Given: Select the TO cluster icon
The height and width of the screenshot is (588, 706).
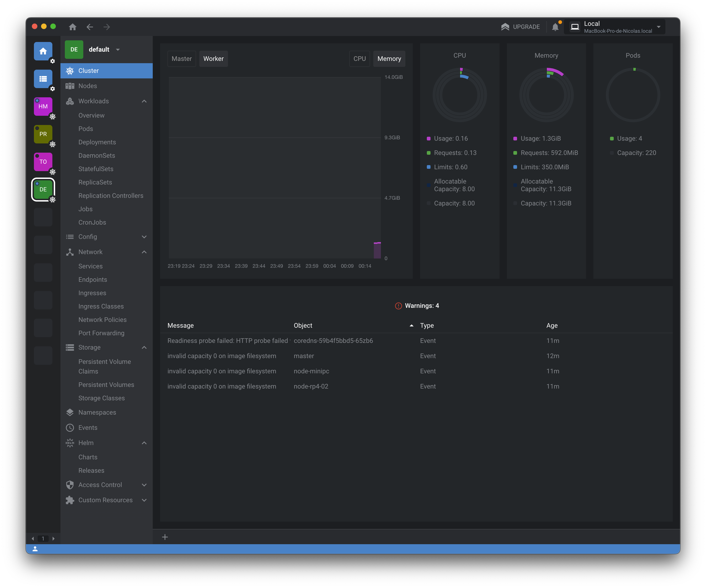Looking at the screenshot, I should (43, 162).
